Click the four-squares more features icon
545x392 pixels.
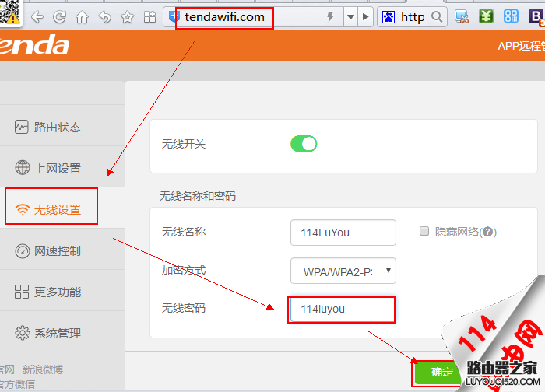[22, 292]
